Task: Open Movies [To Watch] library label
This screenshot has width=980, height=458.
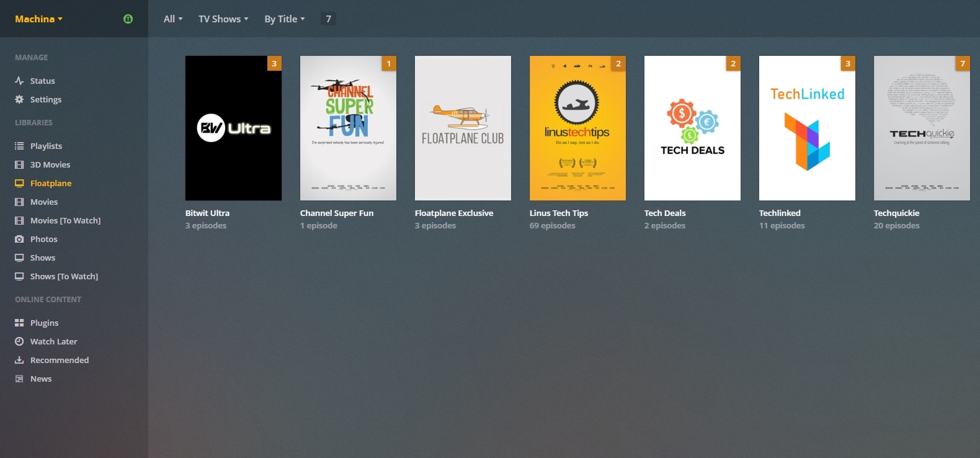Action: point(66,220)
